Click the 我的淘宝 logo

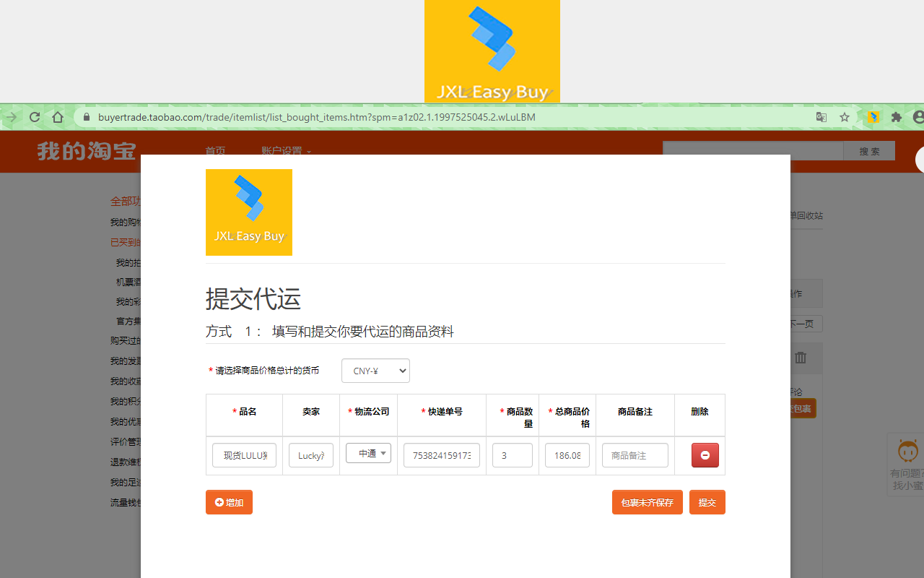pyautogui.click(x=87, y=151)
